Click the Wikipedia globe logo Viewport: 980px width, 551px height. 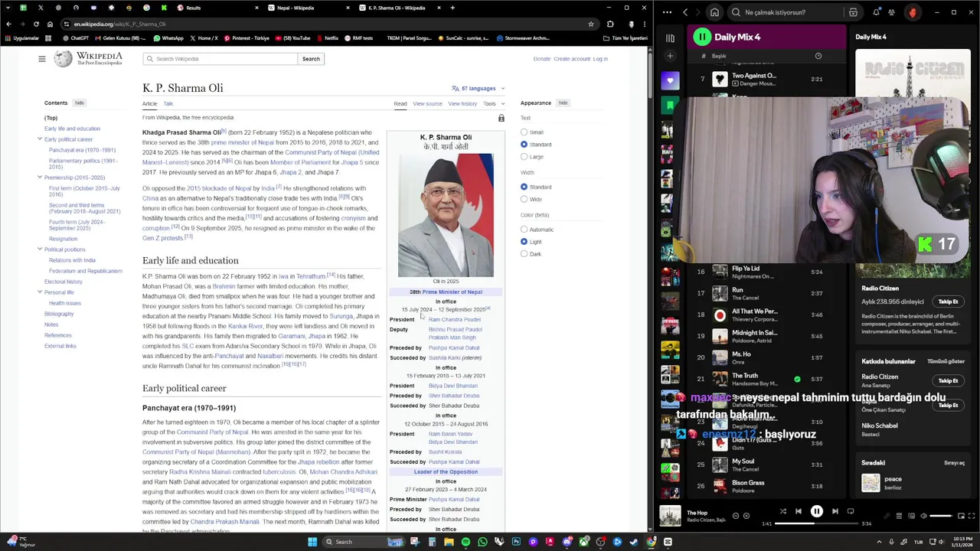(x=64, y=59)
